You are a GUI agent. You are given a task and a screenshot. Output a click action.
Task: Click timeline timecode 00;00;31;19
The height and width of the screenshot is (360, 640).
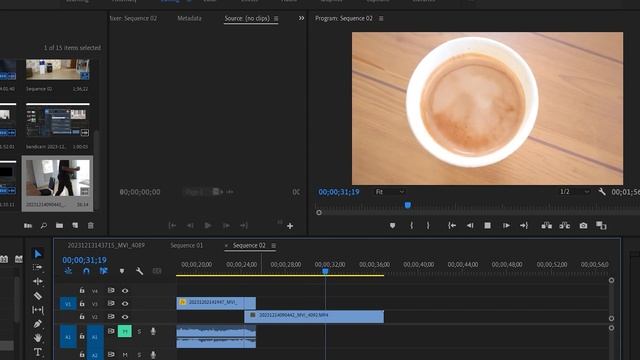[84, 260]
